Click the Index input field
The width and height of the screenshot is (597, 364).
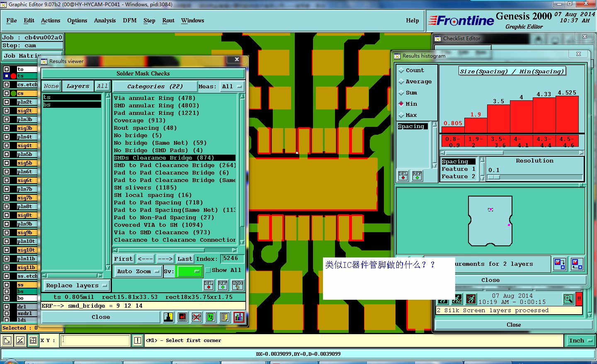tap(233, 259)
